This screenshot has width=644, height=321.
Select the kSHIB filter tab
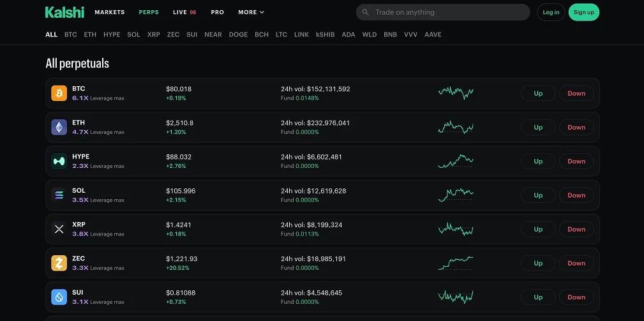[x=326, y=34]
